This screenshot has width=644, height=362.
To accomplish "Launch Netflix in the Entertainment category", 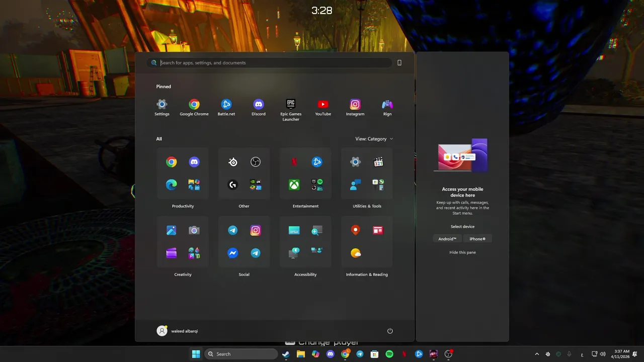I will click(294, 162).
